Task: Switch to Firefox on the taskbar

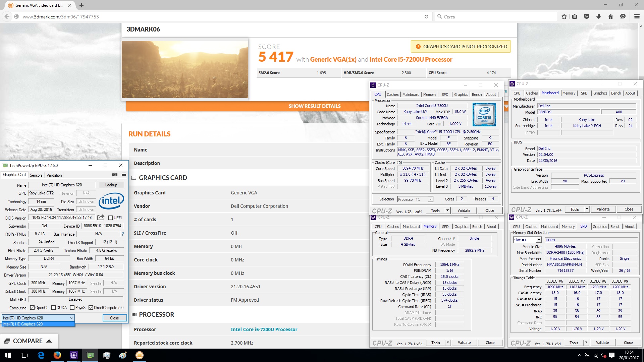Action: point(57,355)
